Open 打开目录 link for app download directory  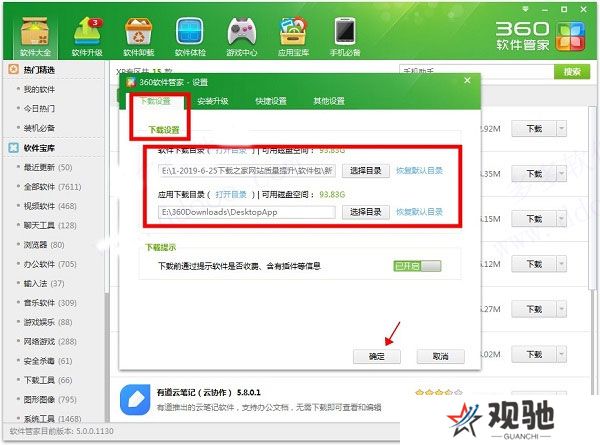click(x=231, y=194)
